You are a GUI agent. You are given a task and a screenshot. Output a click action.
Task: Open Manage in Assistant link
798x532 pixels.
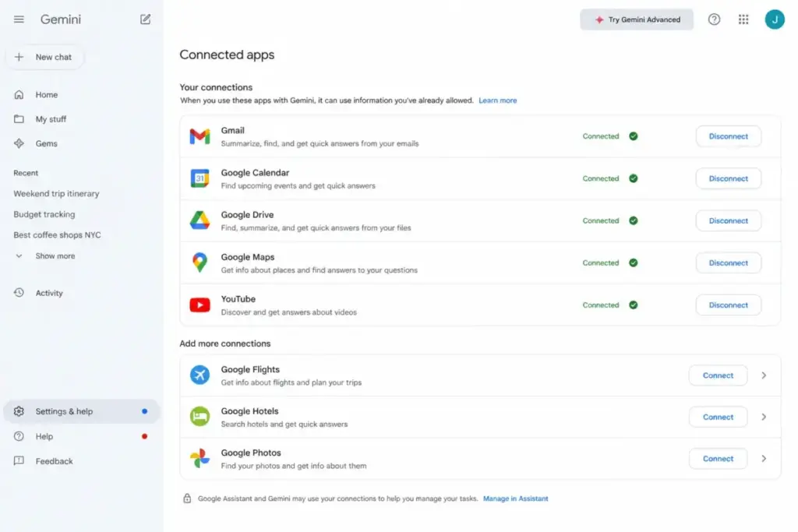tap(516, 499)
